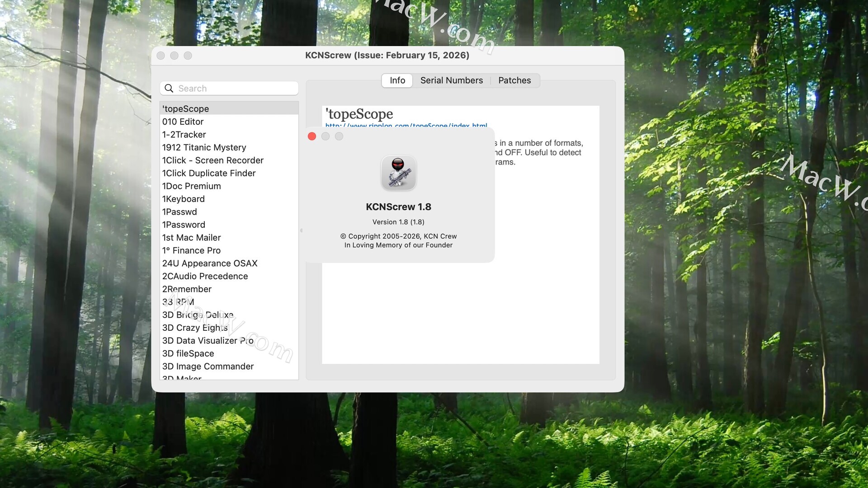This screenshot has width=868, height=488.
Task: Pick 24U Appearance OSAX in list
Action: [210, 263]
